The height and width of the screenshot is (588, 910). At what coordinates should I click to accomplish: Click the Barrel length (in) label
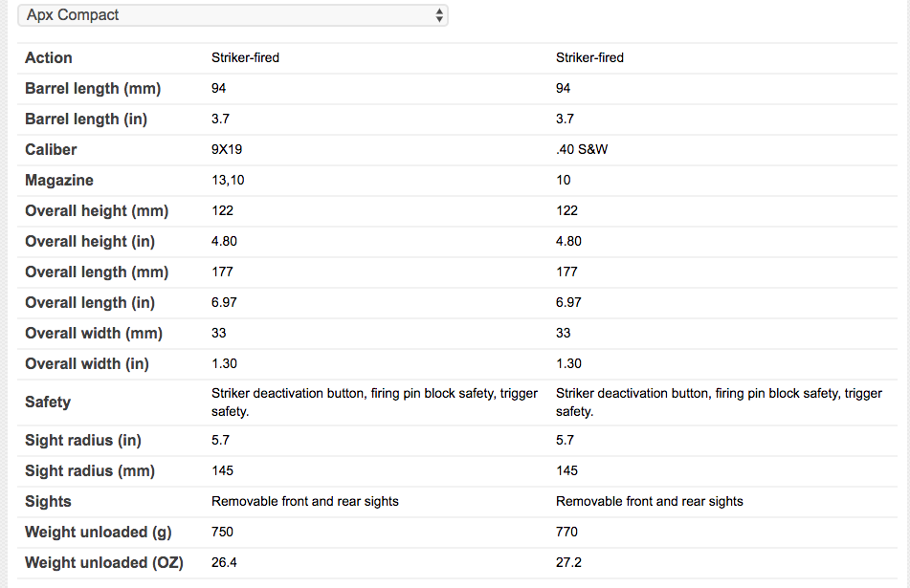[x=86, y=119]
